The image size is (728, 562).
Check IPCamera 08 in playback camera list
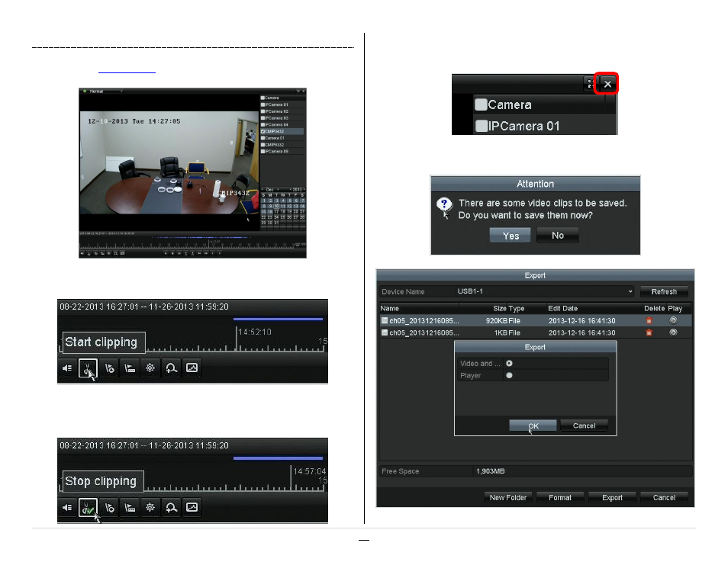263,151
